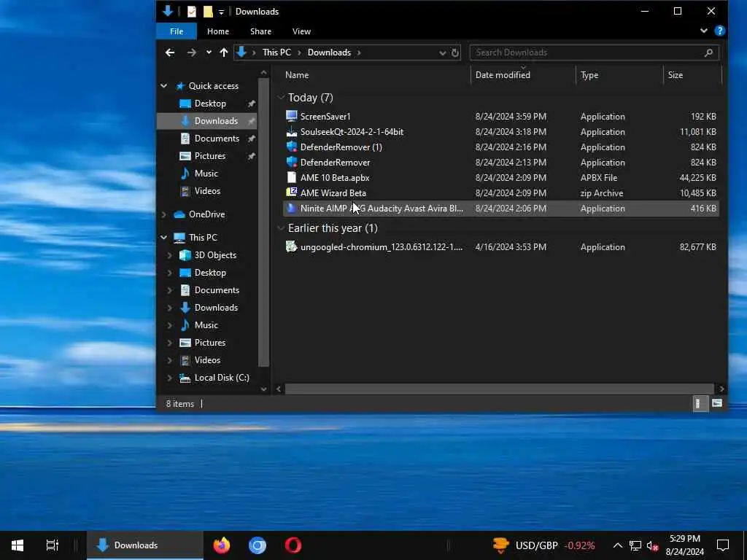Show hidden system tray icons
The width and height of the screenshot is (747, 560).
617,545
